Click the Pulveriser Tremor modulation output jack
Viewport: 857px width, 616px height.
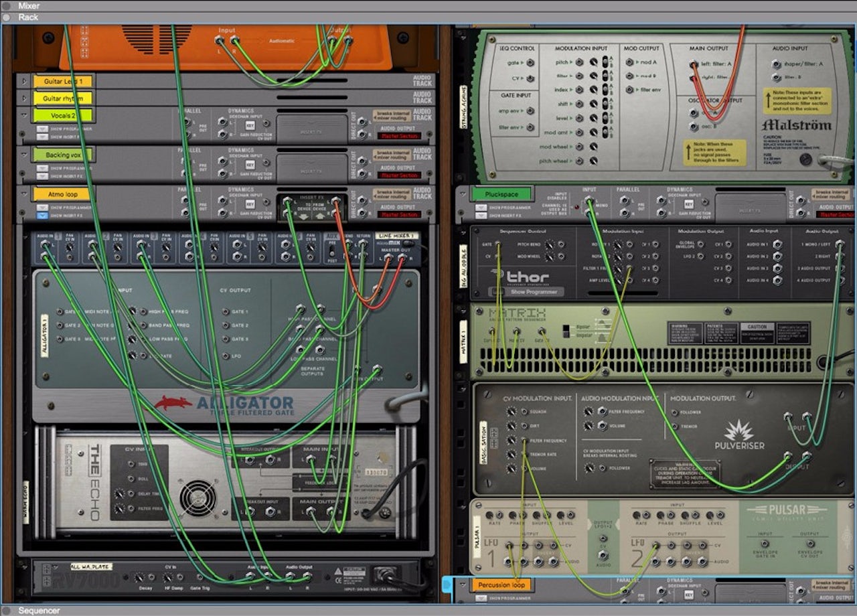click(674, 427)
